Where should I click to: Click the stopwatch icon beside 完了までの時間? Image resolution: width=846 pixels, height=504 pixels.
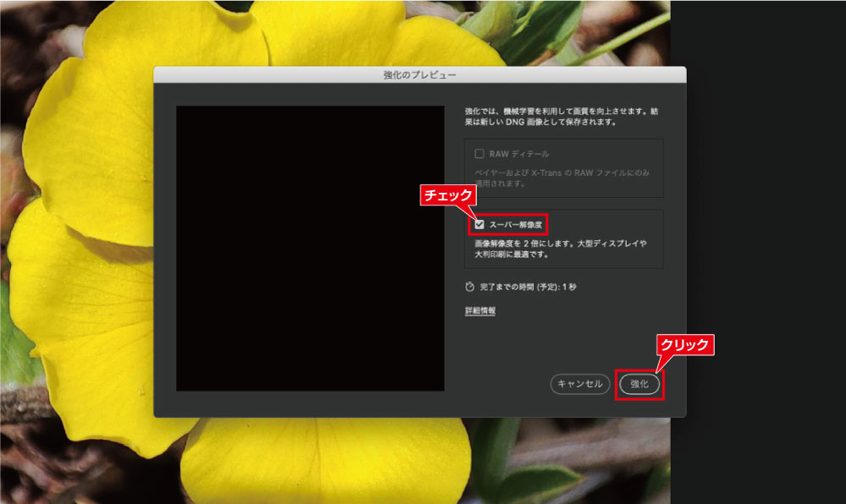tap(470, 287)
